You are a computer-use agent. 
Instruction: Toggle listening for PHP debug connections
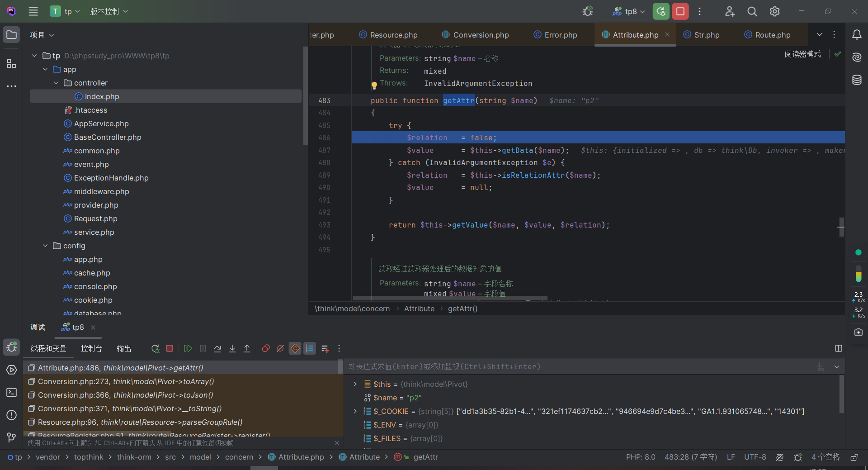(x=588, y=11)
